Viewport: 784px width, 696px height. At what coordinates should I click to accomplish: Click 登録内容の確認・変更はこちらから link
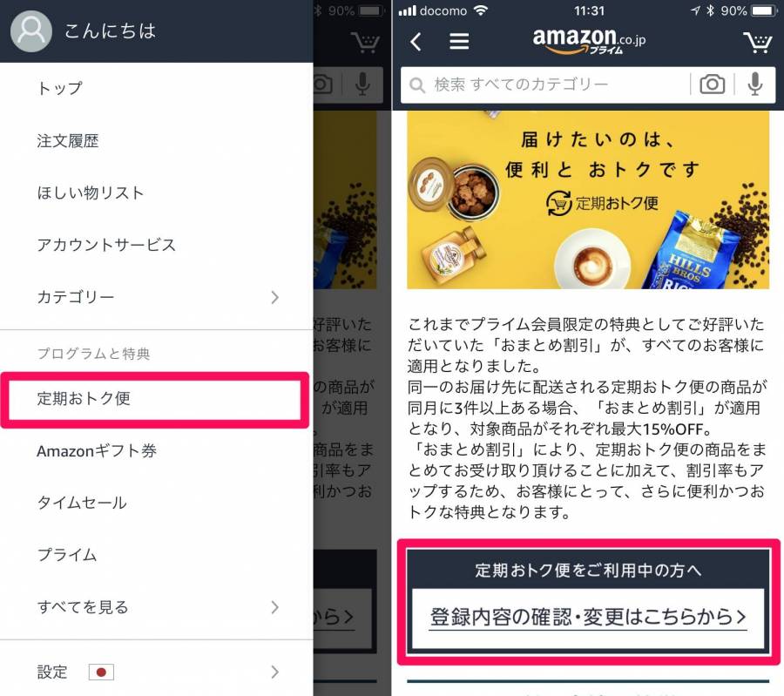coord(588,618)
